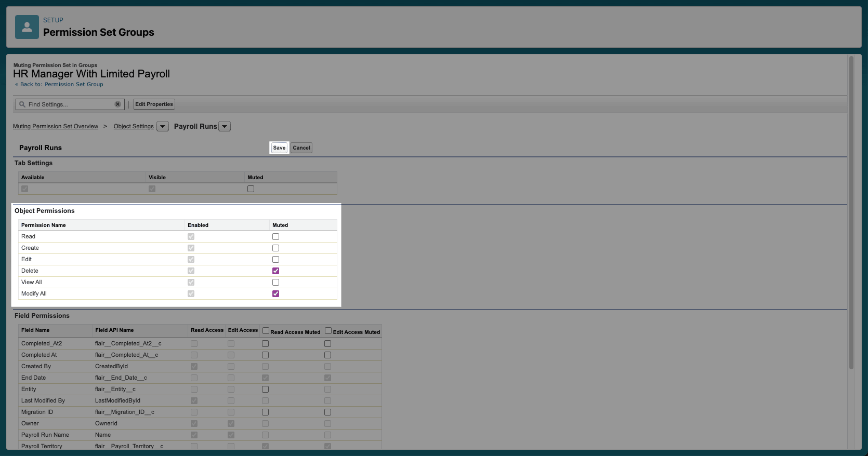The width and height of the screenshot is (868, 456).
Task: Select the Payroll Territory field name
Action: pyautogui.click(x=42, y=447)
